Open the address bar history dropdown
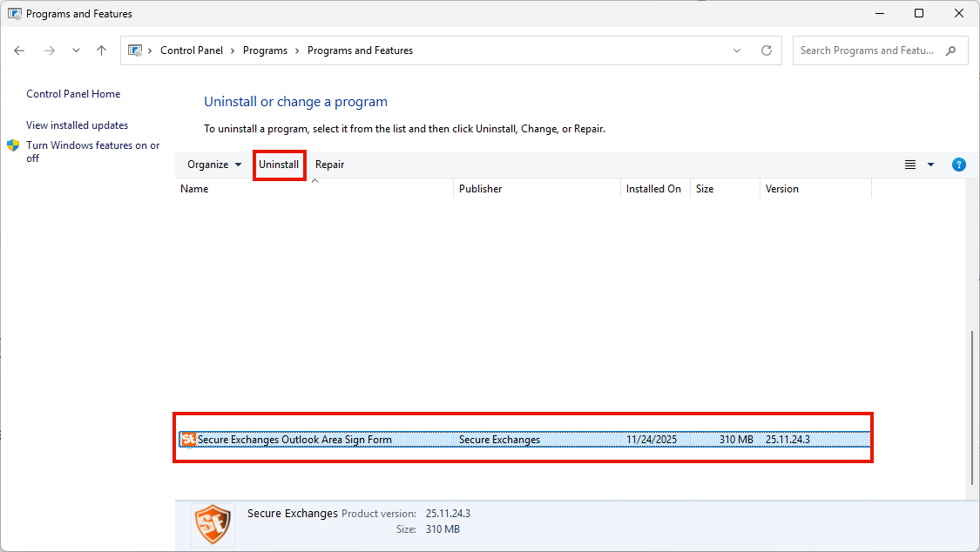The width and height of the screenshot is (980, 552). [x=737, y=50]
